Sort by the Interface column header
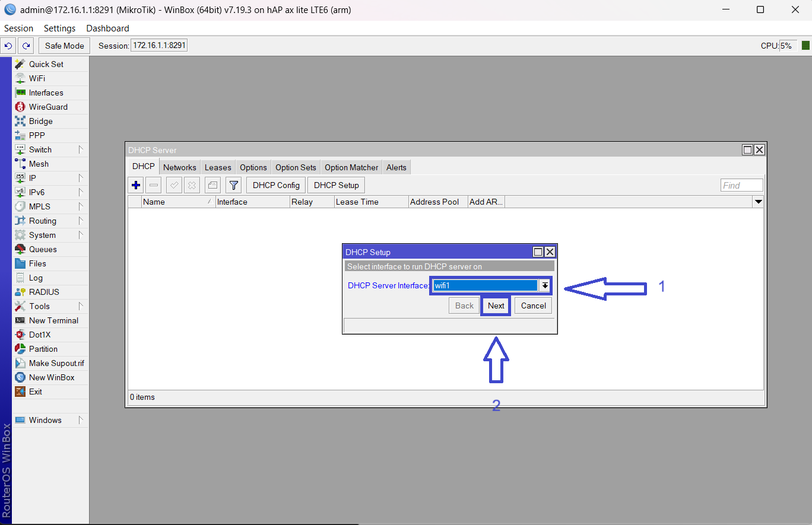This screenshot has height=525, width=812. pyautogui.click(x=253, y=202)
